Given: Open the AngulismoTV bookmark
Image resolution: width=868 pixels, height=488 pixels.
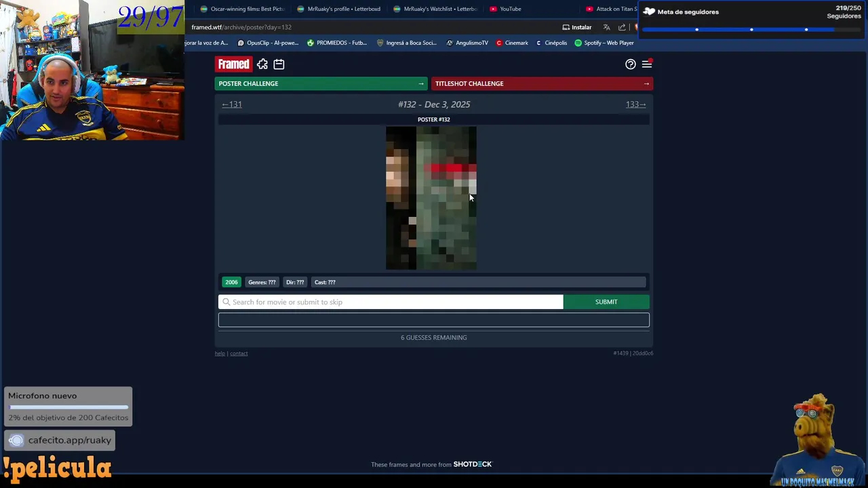Looking at the screenshot, I should click(x=467, y=43).
